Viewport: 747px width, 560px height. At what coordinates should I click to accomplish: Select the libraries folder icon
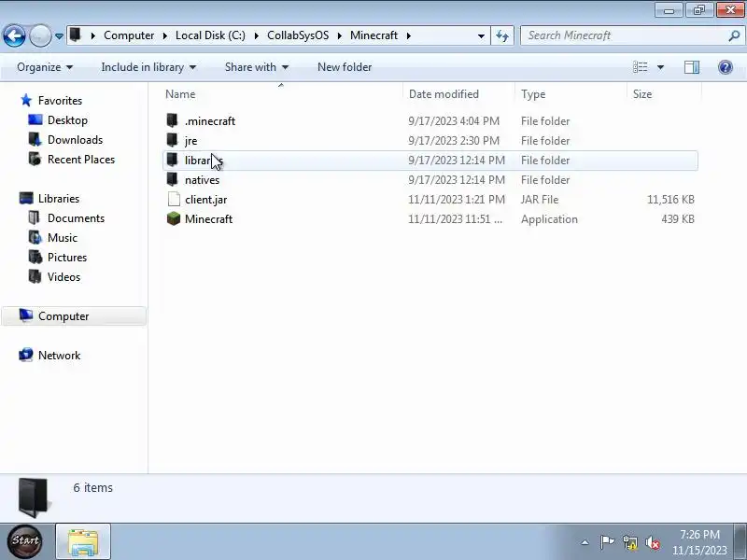point(173,160)
